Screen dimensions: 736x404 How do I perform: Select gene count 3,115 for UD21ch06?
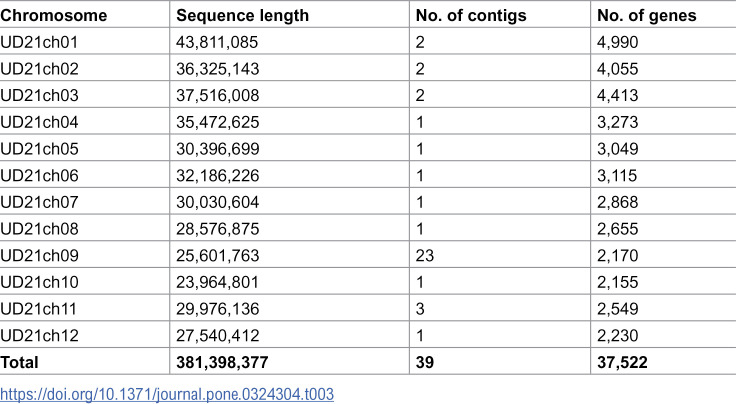click(617, 175)
